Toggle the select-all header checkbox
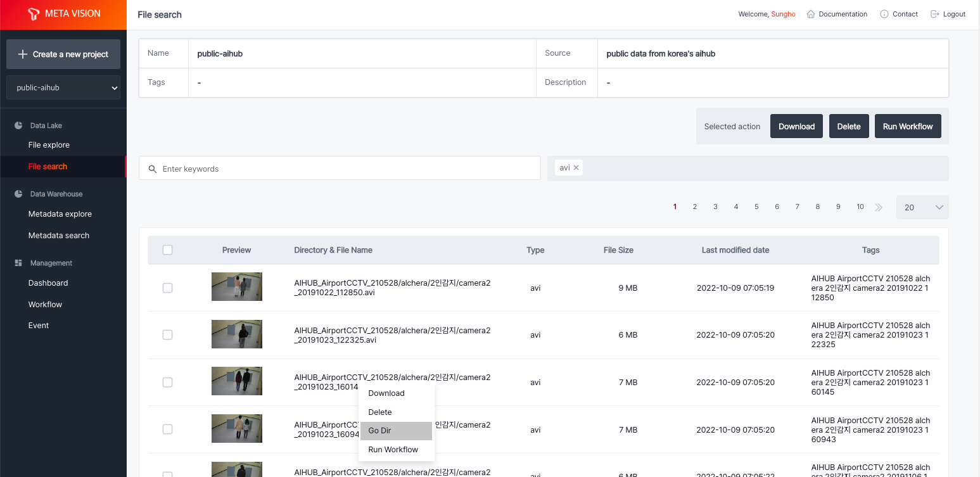Image resolution: width=980 pixels, height=477 pixels. pos(167,250)
